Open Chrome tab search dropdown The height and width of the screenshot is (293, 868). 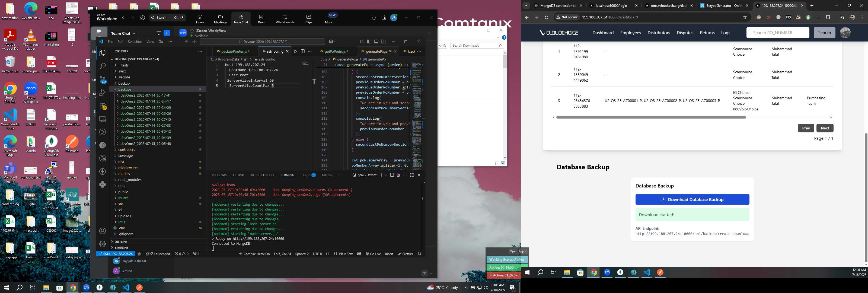click(526, 5)
